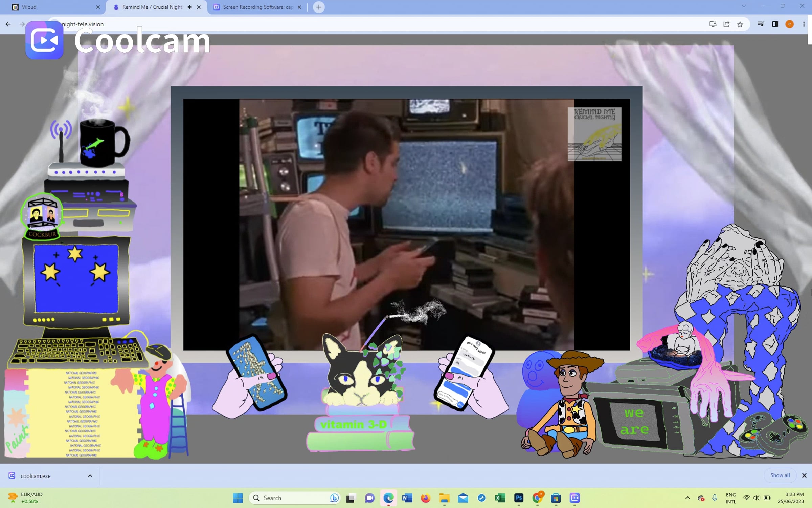Open a new browser tab
The height and width of the screenshot is (508, 812).
pyautogui.click(x=319, y=7)
